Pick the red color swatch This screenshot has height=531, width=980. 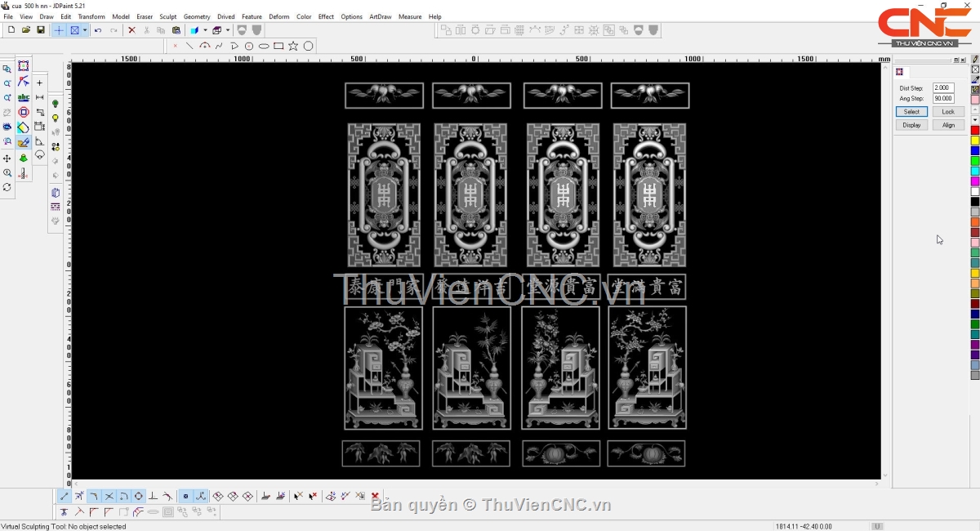[x=975, y=130]
